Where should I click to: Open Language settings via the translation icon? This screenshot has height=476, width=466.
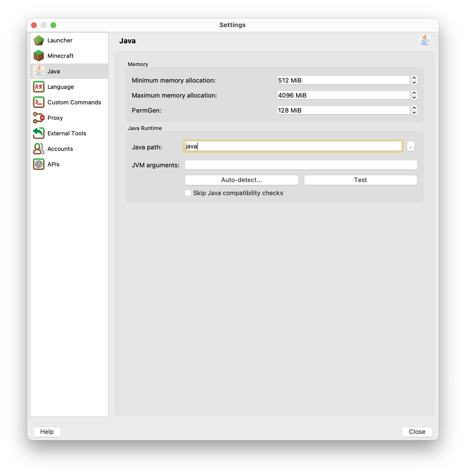click(x=39, y=87)
